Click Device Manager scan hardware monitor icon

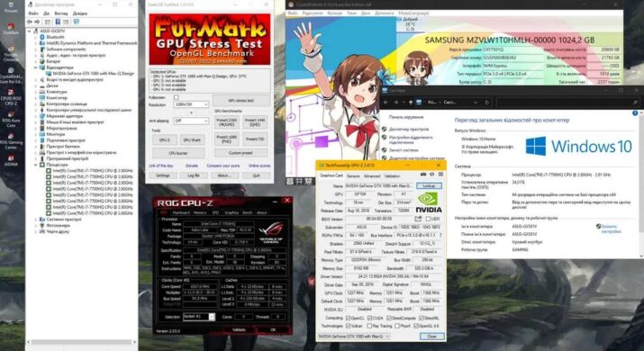coord(77,22)
